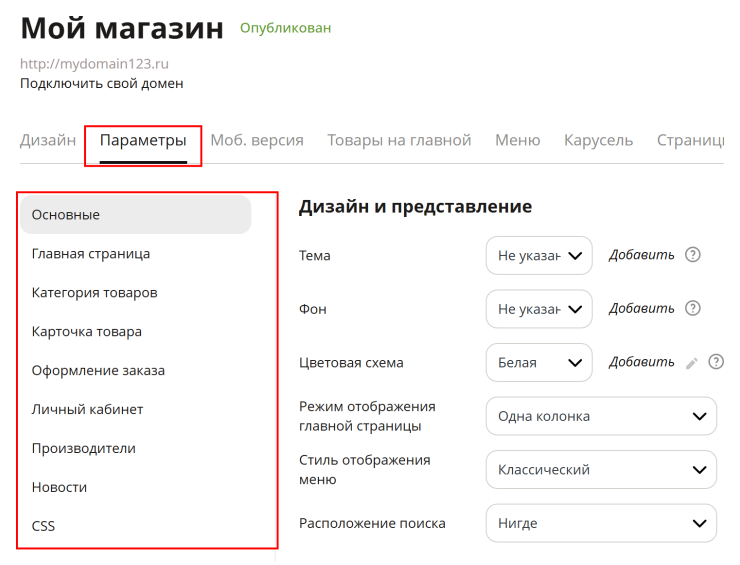Click the pencil edit icon for Цветовая схема
This screenshot has height=565, width=740.
tap(691, 363)
